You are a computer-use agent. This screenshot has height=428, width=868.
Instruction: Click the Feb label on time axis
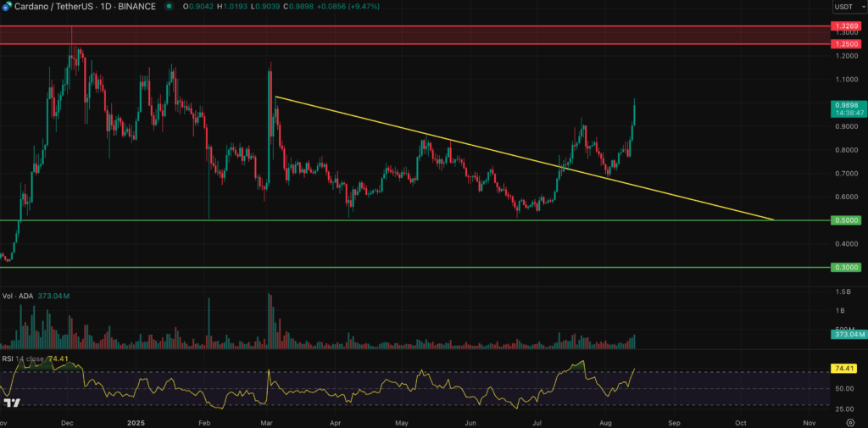[203, 422]
